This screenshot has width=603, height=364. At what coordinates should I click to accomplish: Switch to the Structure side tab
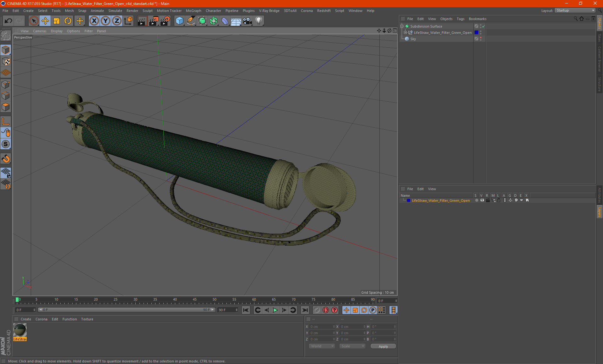pyautogui.click(x=600, y=84)
